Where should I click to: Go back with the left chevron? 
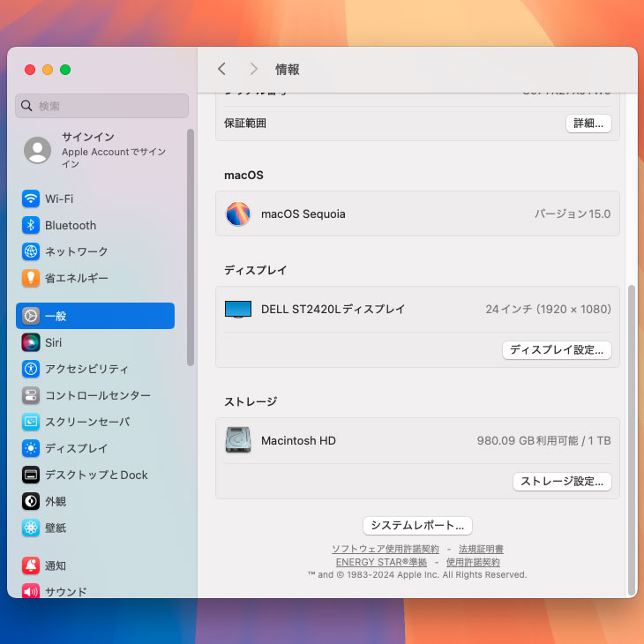click(221, 69)
